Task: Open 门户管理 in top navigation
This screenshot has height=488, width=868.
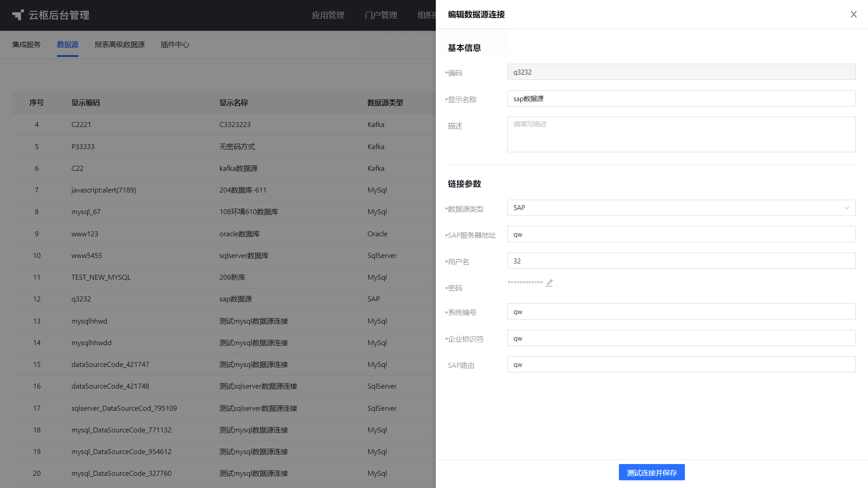Action: click(381, 15)
